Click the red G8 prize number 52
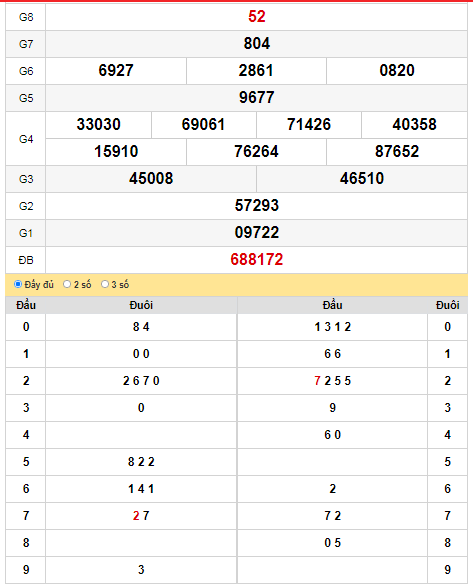The height and width of the screenshot is (586, 473). (x=257, y=17)
